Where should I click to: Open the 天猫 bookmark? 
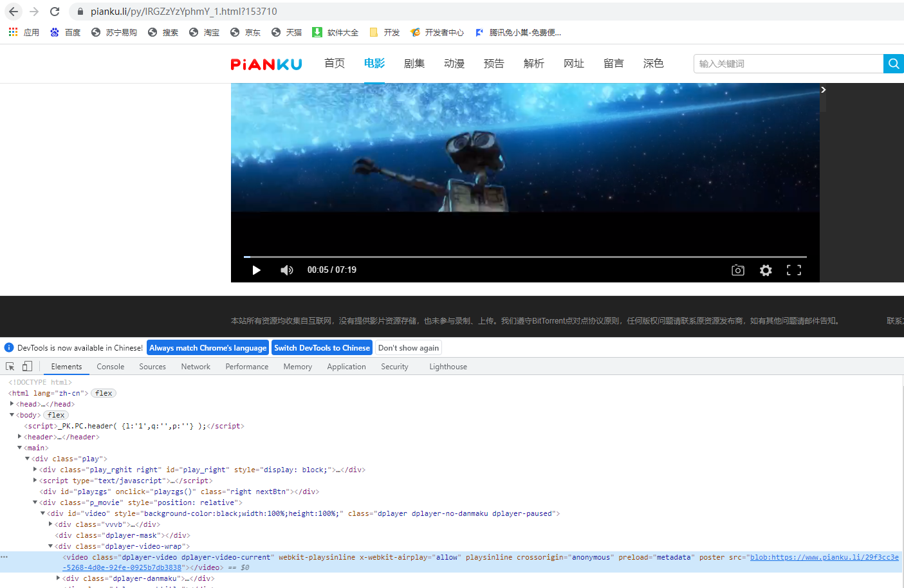[x=286, y=32]
